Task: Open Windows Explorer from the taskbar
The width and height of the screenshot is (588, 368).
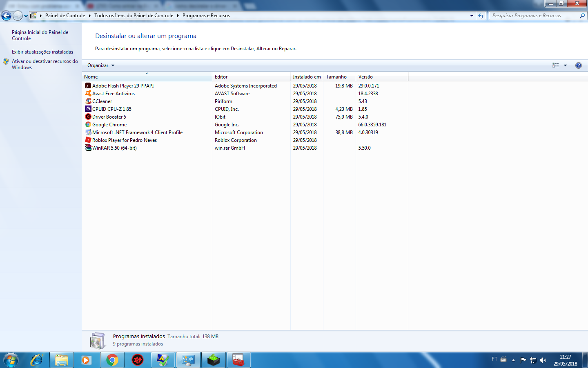Action: (62, 360)
